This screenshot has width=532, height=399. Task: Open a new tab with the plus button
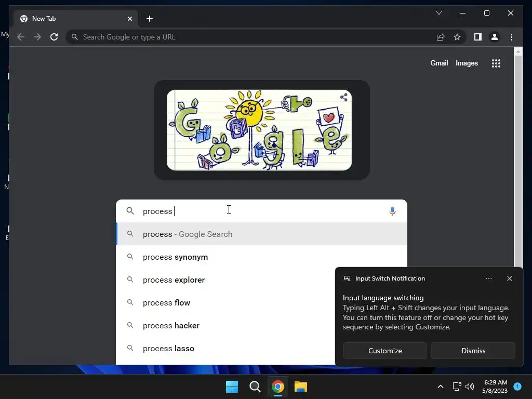(150, 19)
